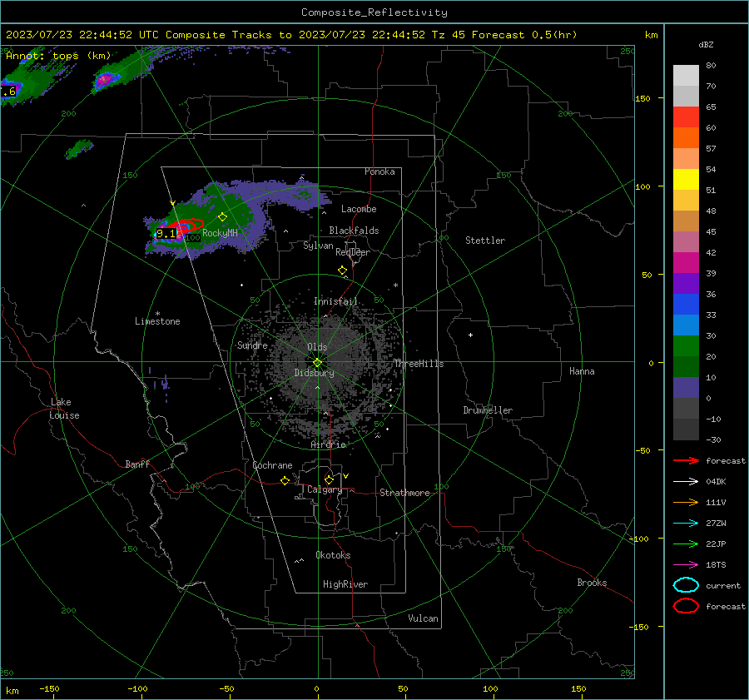Click the RedDeer city label
Viewport: 749px width, 700px height.
(x=353, y=252)
